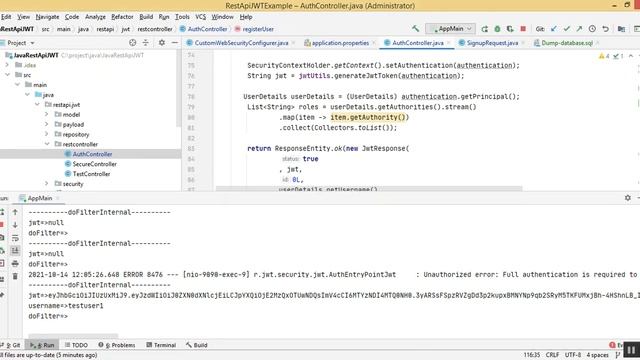640x360 pixels.
Task: Collapse the restcontroller package
Action: [x=47, y=144]
